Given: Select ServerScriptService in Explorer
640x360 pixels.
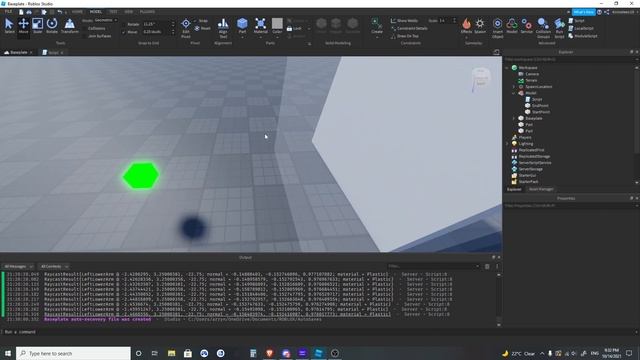Looking at the screenshot, I should (x=535, y=162).
